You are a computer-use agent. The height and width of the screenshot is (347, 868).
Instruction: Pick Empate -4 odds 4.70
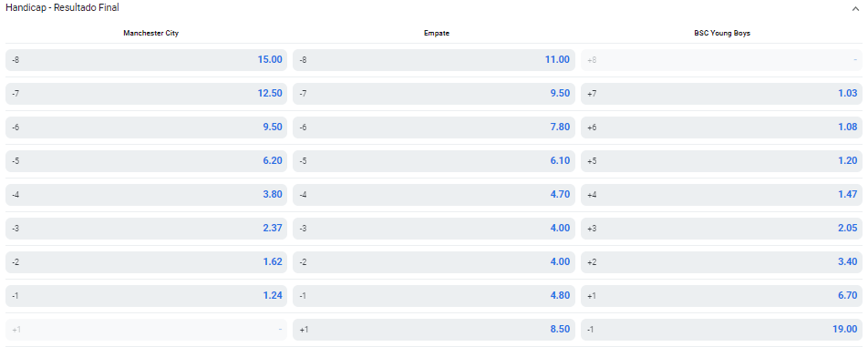click(433, 195)
